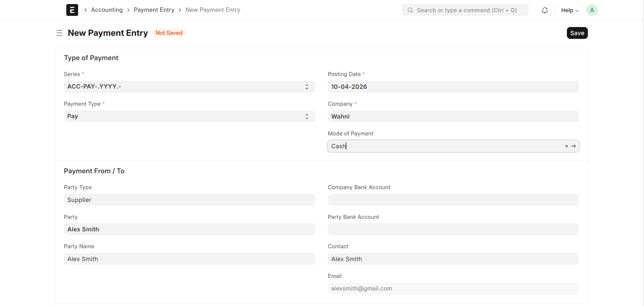
Task: Focus the search command bar
Action: click(x=465, y=10)
